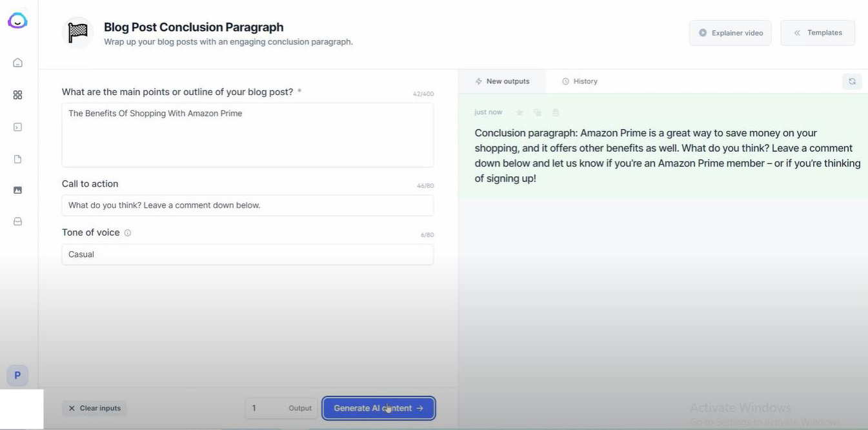Click the generated conclusion paragraph text
The width and height of the screenshot is (868, 430).
667,156
